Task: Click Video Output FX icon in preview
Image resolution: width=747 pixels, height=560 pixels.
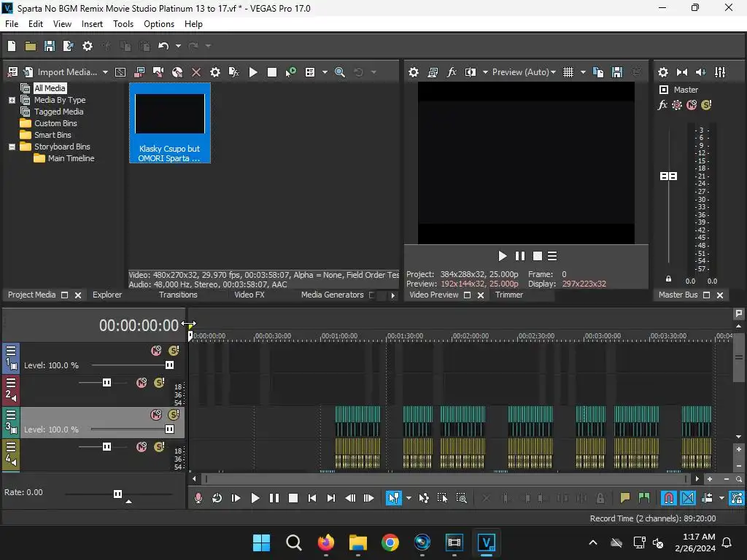Action: 452,72
